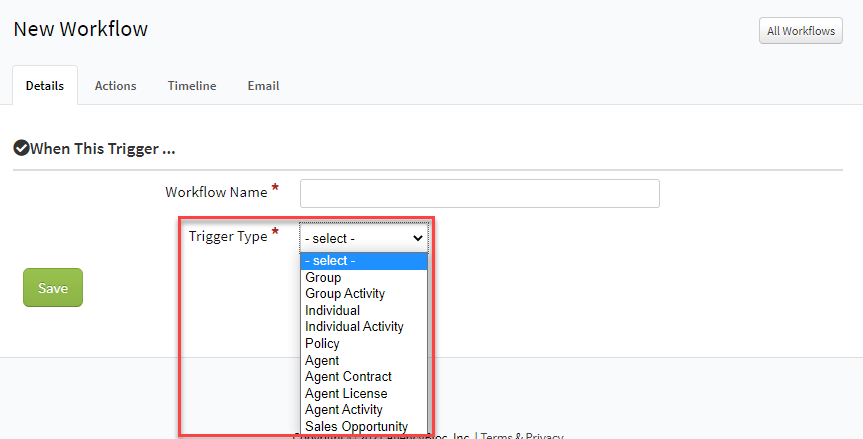Click the 'Workflow Name' field label
Screen dimensions: 863x439
click(x=216, y=192)
